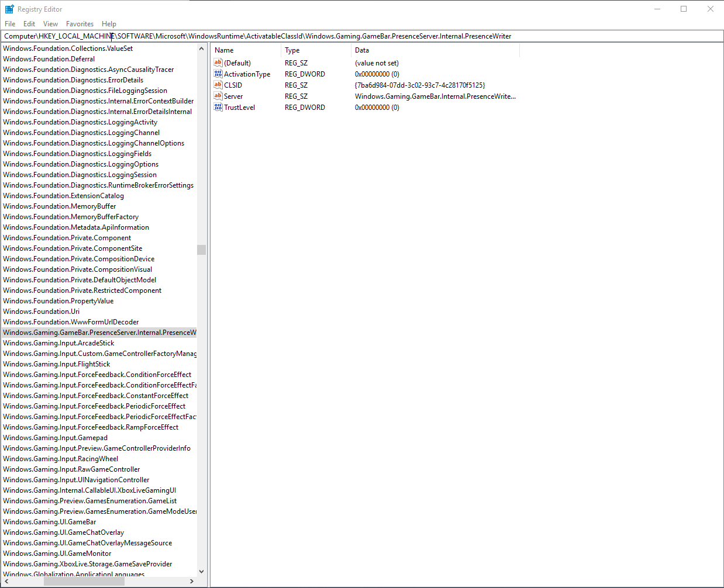Screen dimensions: 724x588
Task: Click the tree pane horizontal scrollbar thumb
Action: tap(84, 581)
